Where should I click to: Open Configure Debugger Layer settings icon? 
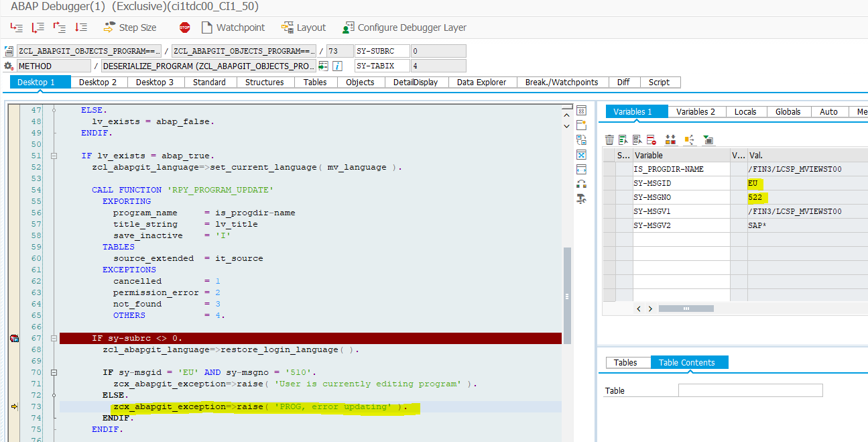(348, 27)
